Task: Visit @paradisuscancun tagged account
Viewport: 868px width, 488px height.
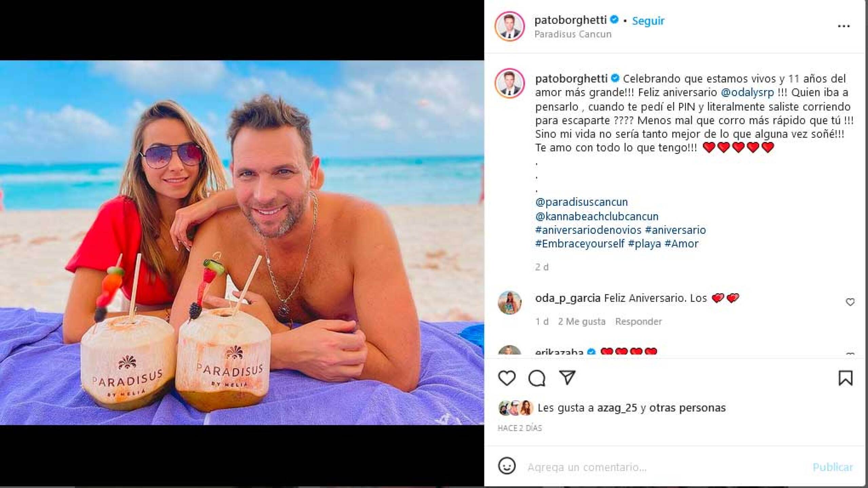Action: pyautogui.click(x=581, y=202)
